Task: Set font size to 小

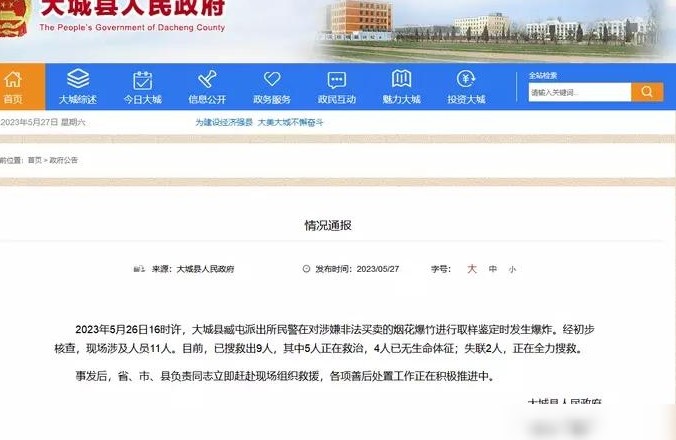Action: (512, 269)
